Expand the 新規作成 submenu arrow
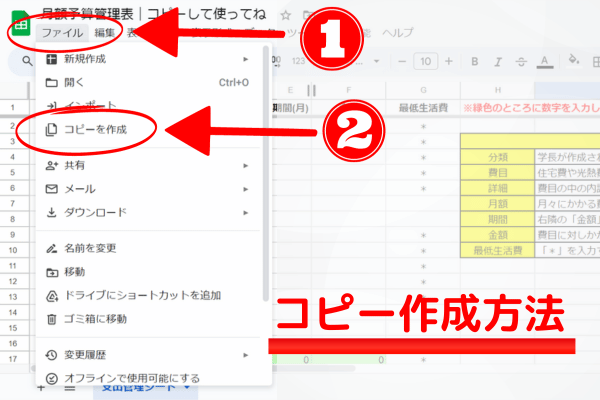Image resolution: width=600 pixels, height=400 pixels. (246, 59)
